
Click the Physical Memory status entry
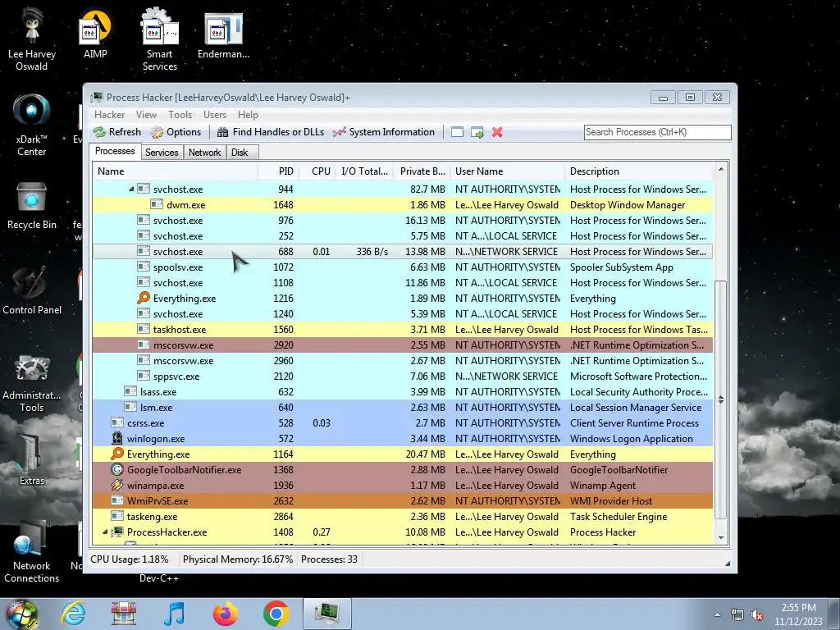pos(238,559)
